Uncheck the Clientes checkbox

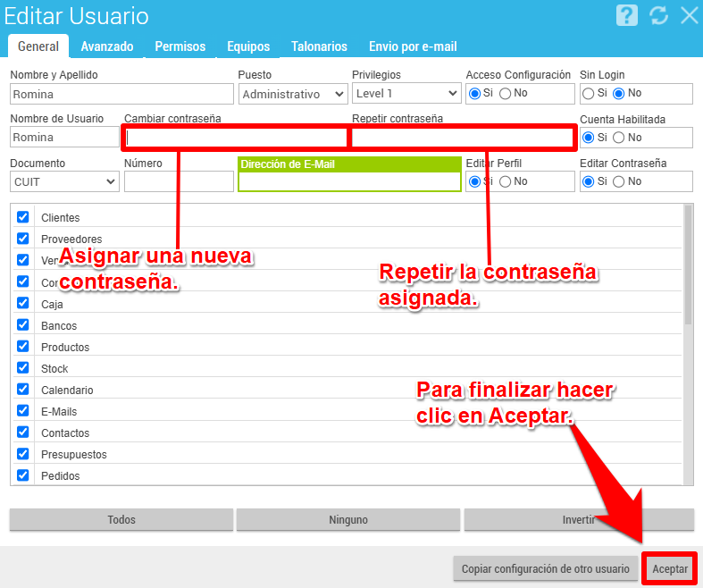click(23, 217)
